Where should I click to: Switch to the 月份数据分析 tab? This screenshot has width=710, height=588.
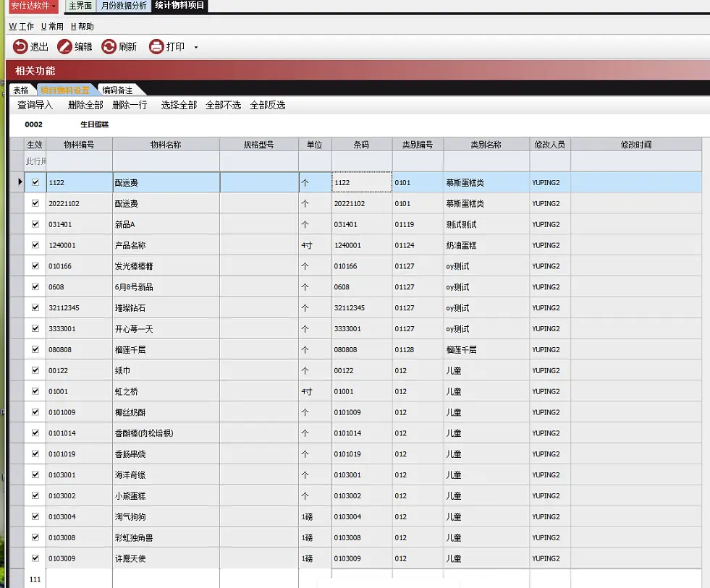coord(124,6)
